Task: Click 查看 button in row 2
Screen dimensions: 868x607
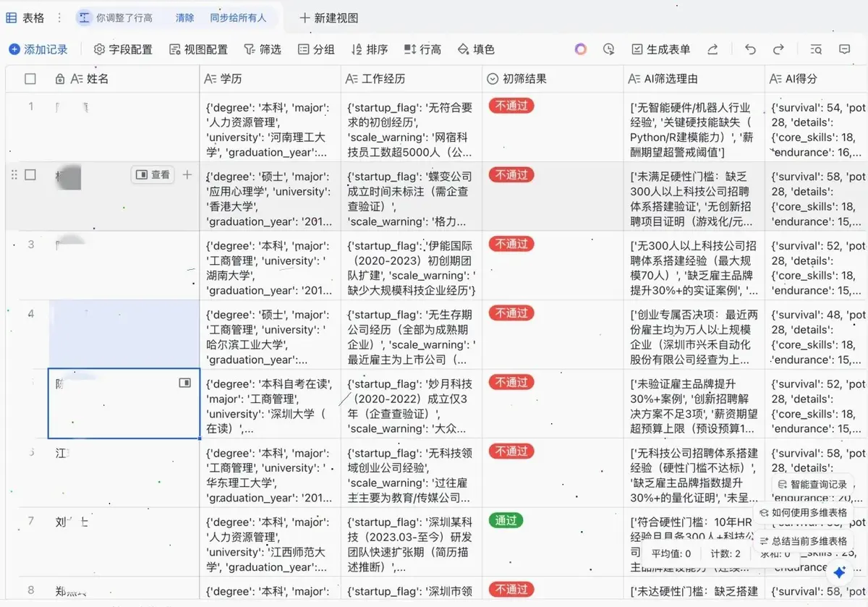Action: coord(153,174)
